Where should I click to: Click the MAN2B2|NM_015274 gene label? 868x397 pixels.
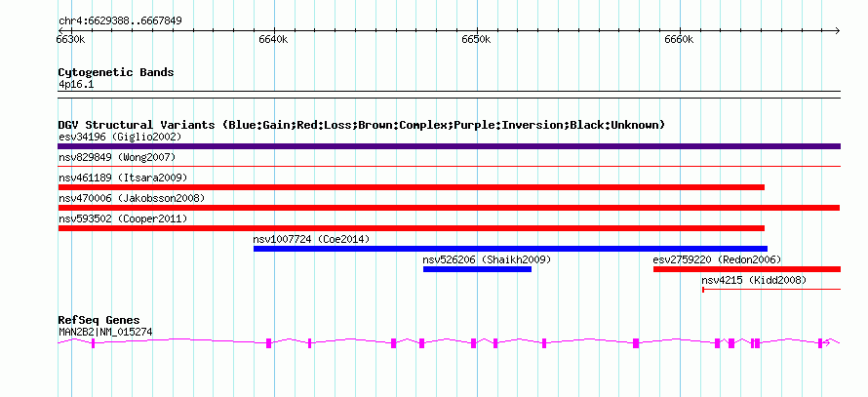tap(105, 333)
